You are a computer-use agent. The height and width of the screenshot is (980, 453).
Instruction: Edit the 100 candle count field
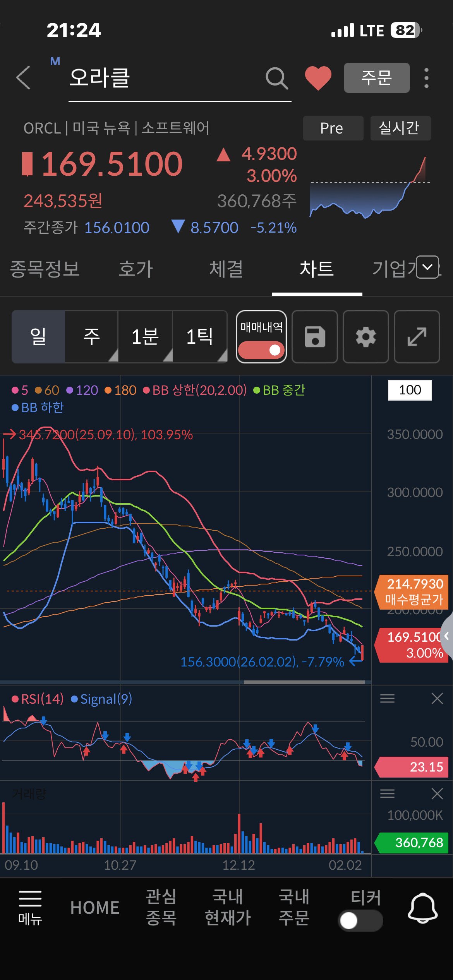[410, 390]
